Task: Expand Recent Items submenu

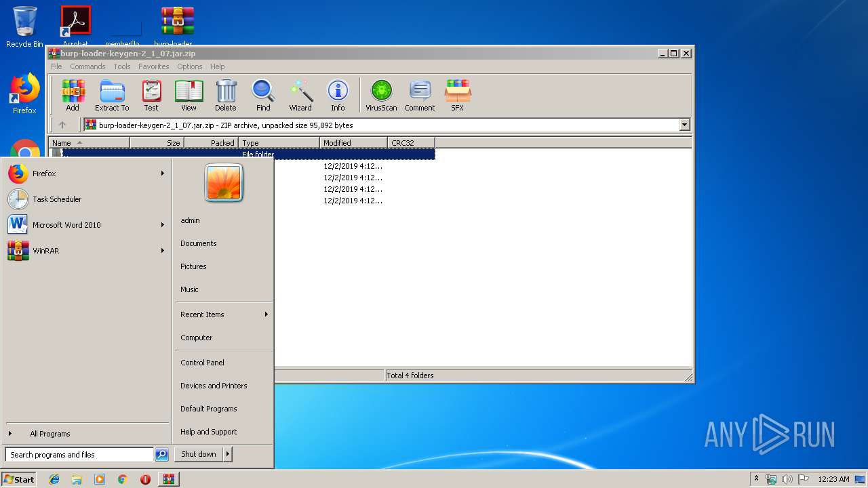Action: (267, 314)
